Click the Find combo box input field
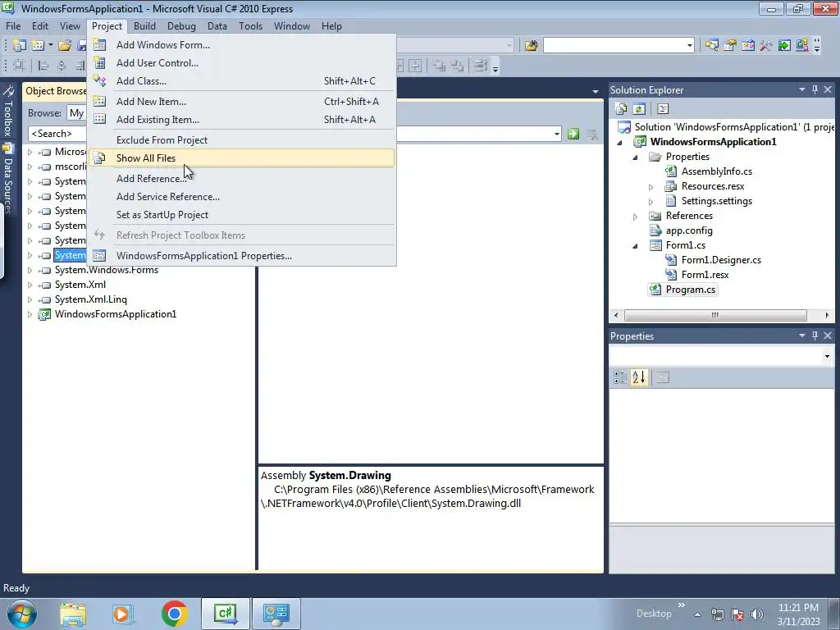This screenshot has height=630, width=840. pos(614,46)
